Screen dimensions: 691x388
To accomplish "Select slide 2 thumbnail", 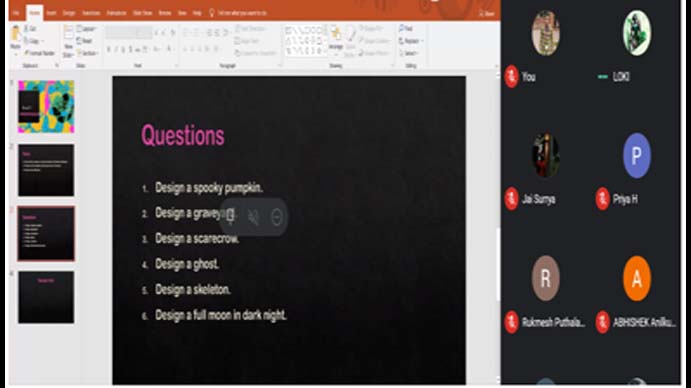I will 46,170.
